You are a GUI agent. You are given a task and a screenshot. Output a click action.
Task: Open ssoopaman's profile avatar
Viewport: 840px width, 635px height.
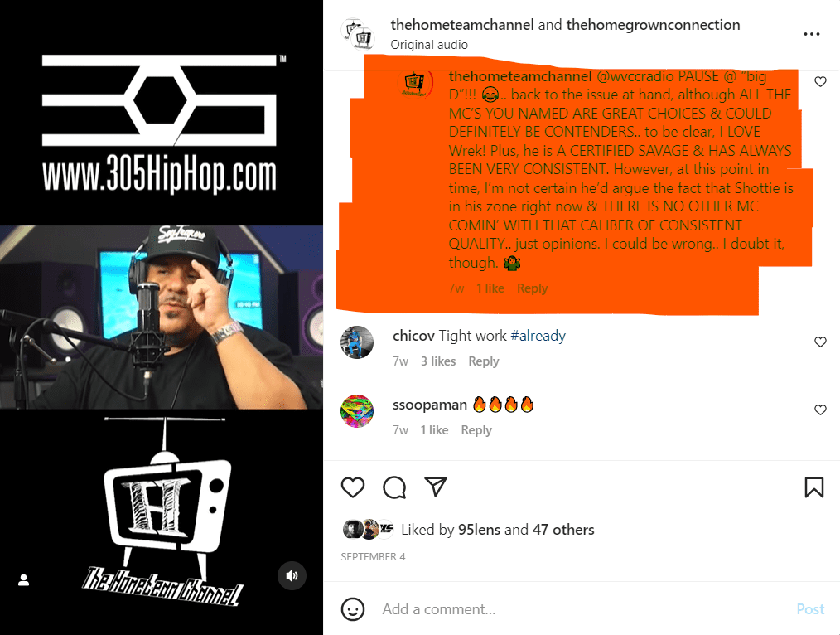[x=357, y=411]
